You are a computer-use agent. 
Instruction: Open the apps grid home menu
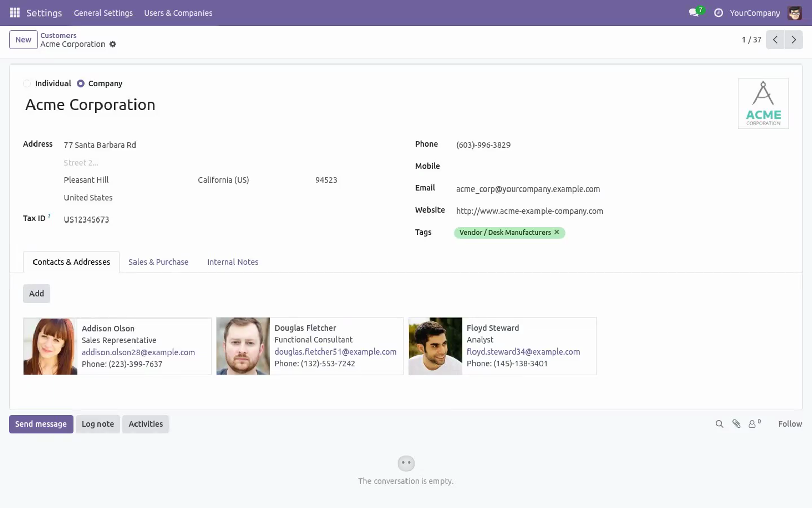[15, 13]
